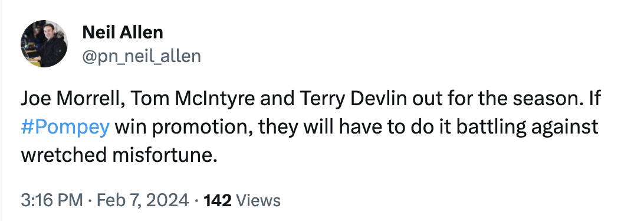The width and height of the screenshot is (644, 221).
Task: Open the #Pompey hashtag
Action: (x=65, y=128)
